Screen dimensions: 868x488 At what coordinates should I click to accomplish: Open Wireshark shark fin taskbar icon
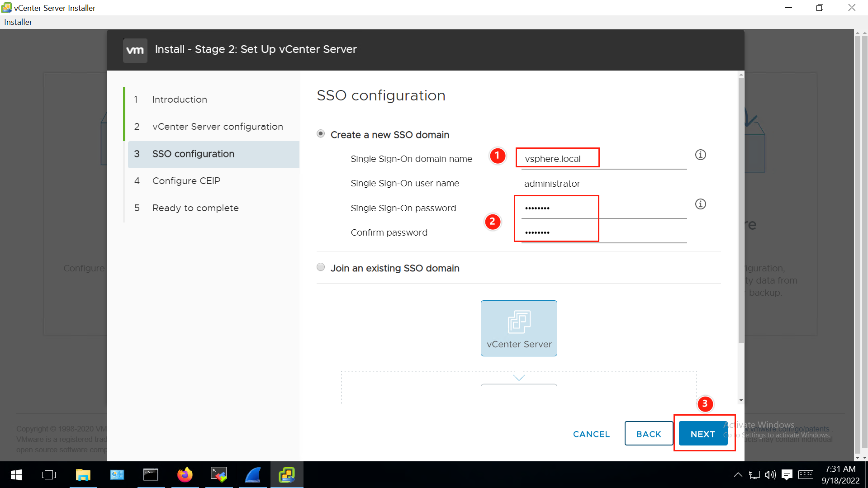click(x=253, y=474)
